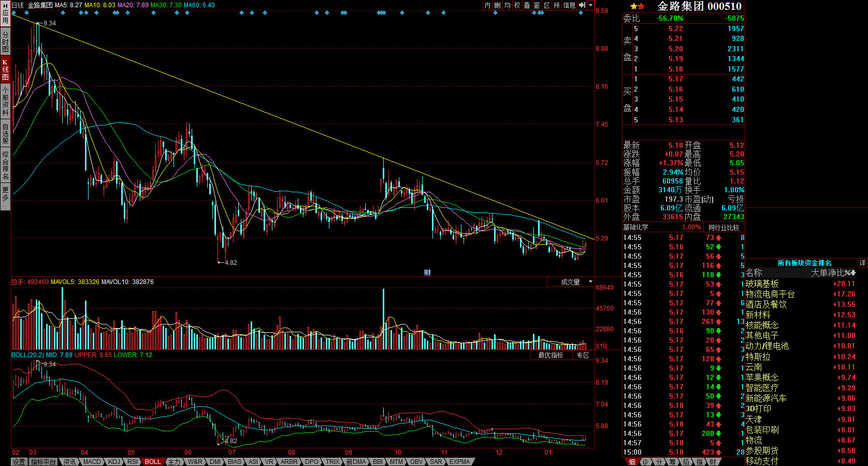This screenshot has height=466, width=868.
Task: Select the 细 detail tab
Action: point(632,462)
